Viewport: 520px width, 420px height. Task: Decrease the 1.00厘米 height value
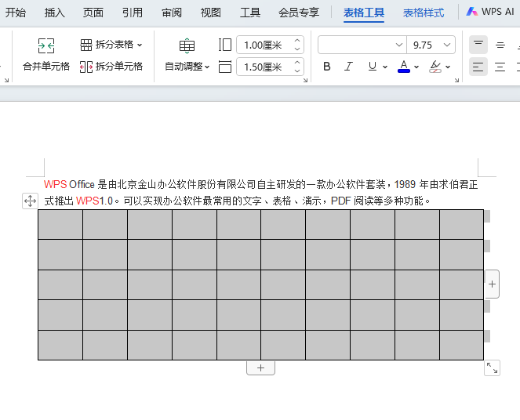pos(297,49)
